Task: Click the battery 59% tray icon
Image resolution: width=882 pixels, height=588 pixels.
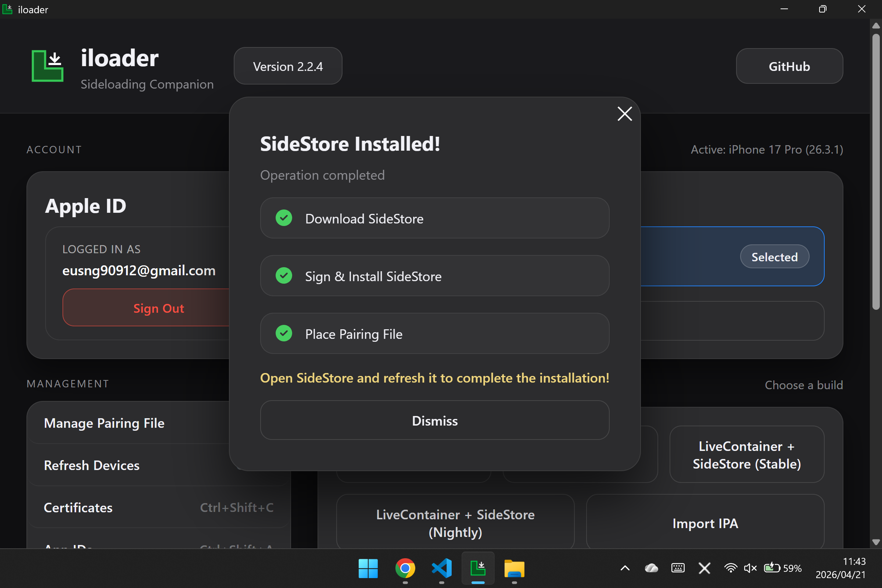Action: [x=783, y=568]
